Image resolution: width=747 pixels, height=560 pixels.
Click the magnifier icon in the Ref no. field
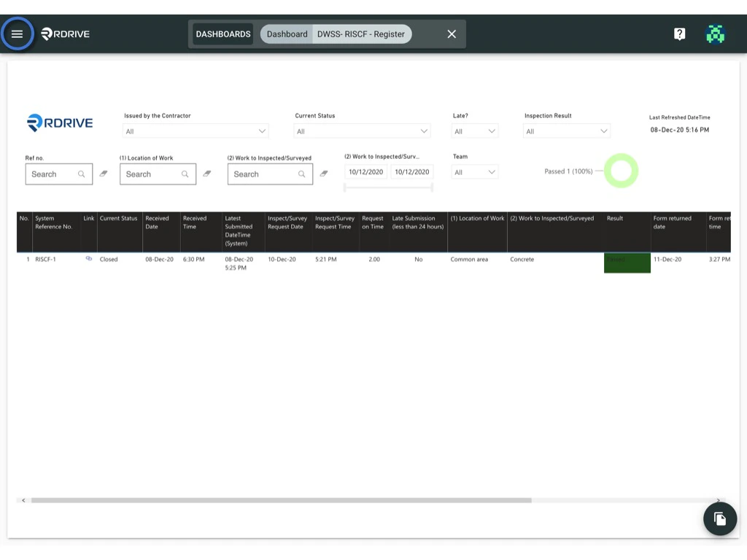click(x=82, y=174)
